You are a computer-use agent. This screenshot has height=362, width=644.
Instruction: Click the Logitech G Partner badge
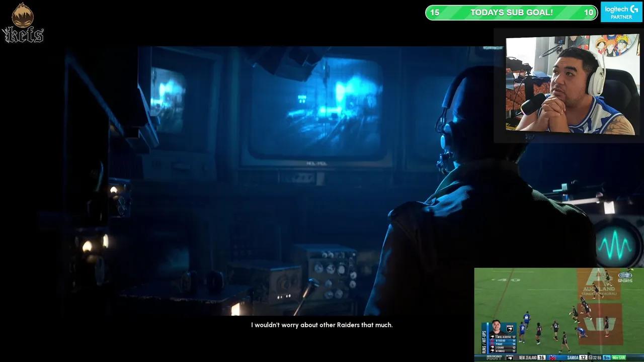pyautogui.click(x=621, y=12)
